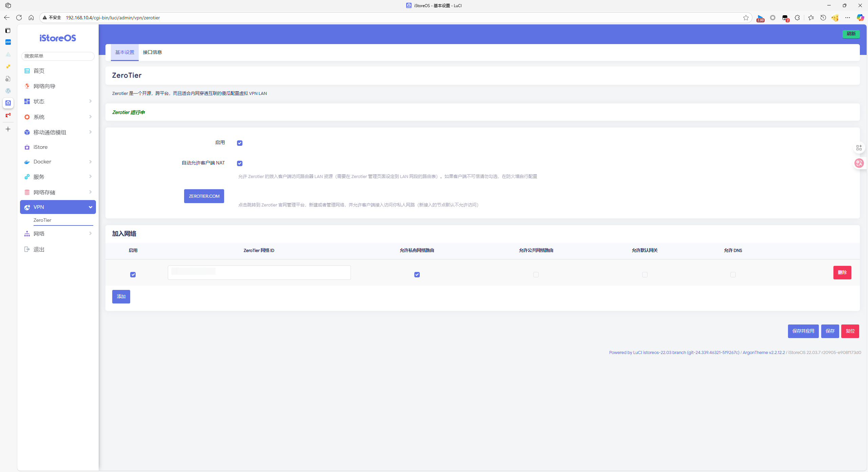Select the active iStoreOS vertical tab
Viewport: 868px width, 472px height.
(8, 103)
